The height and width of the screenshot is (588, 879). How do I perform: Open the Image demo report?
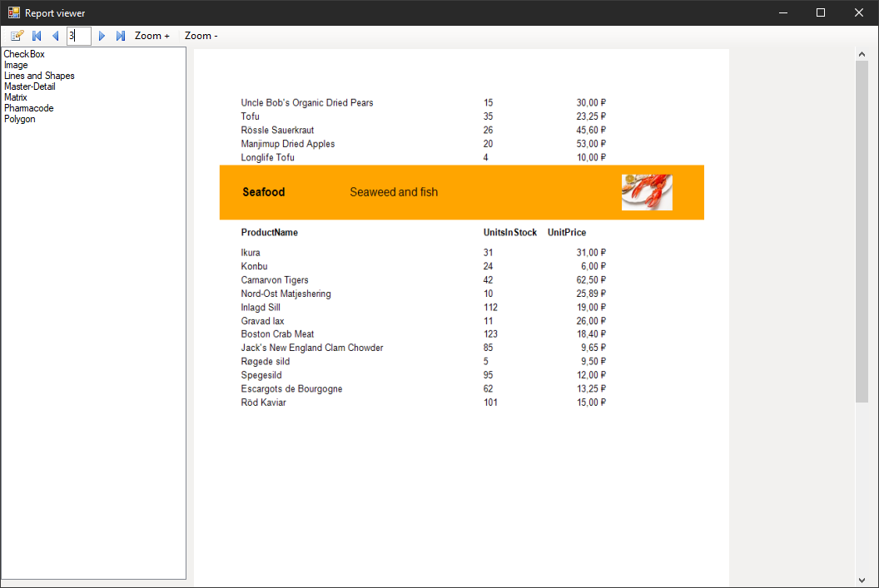coord(16,64)
